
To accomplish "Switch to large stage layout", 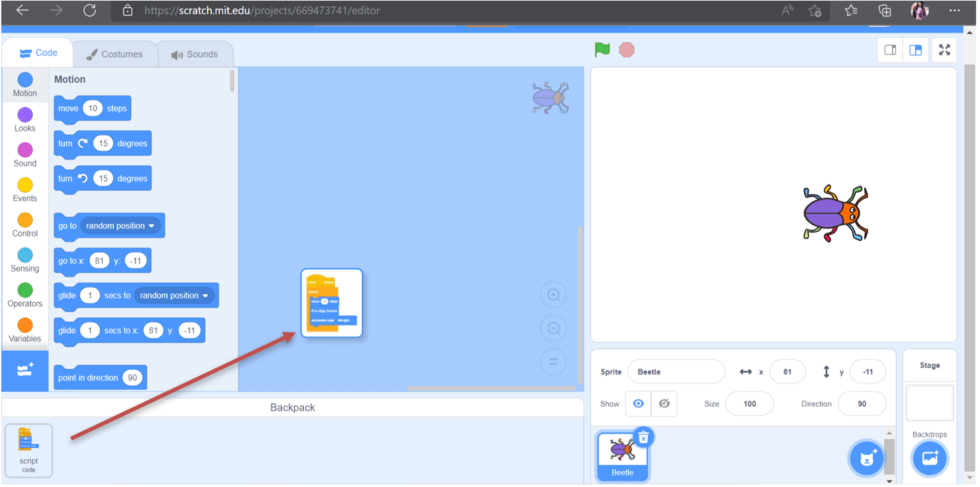I will [916, 50].
